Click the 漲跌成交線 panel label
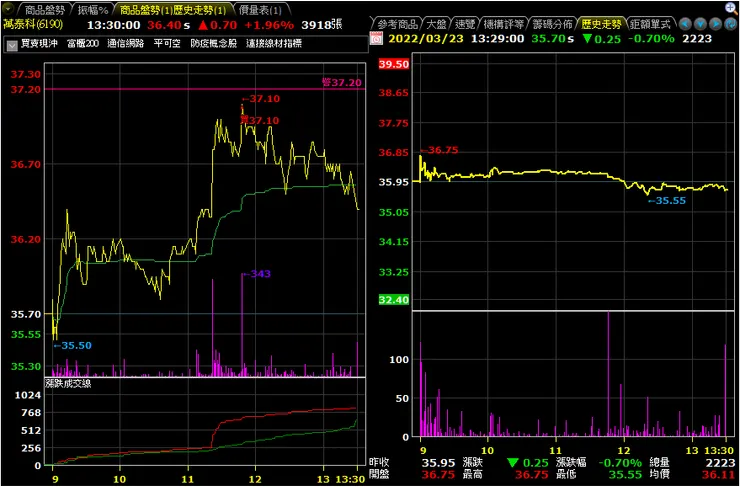740x487 pixels. [x=68, y=383]
